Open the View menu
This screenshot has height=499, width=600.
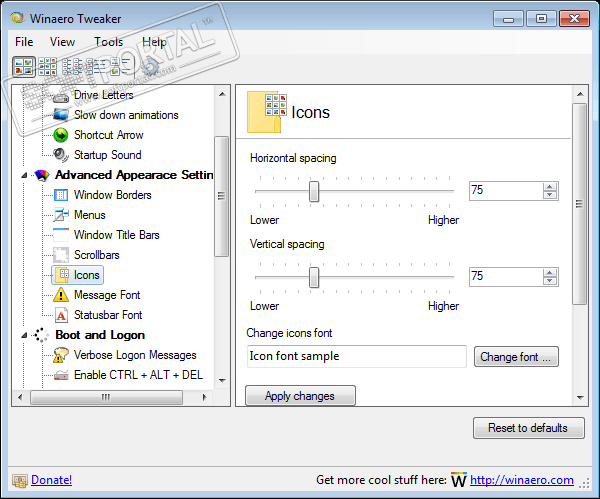pyautogui.click(x=62, y=42)
